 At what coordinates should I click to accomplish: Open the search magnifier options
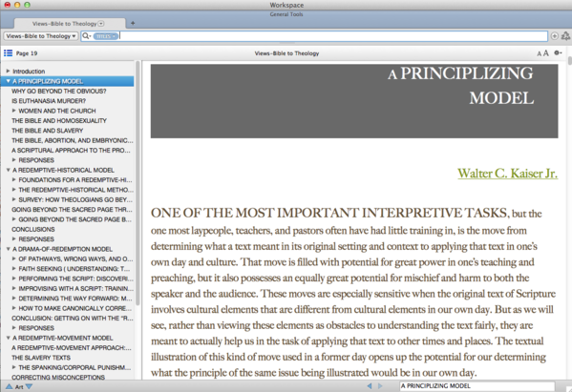click(x=87, y=36)
